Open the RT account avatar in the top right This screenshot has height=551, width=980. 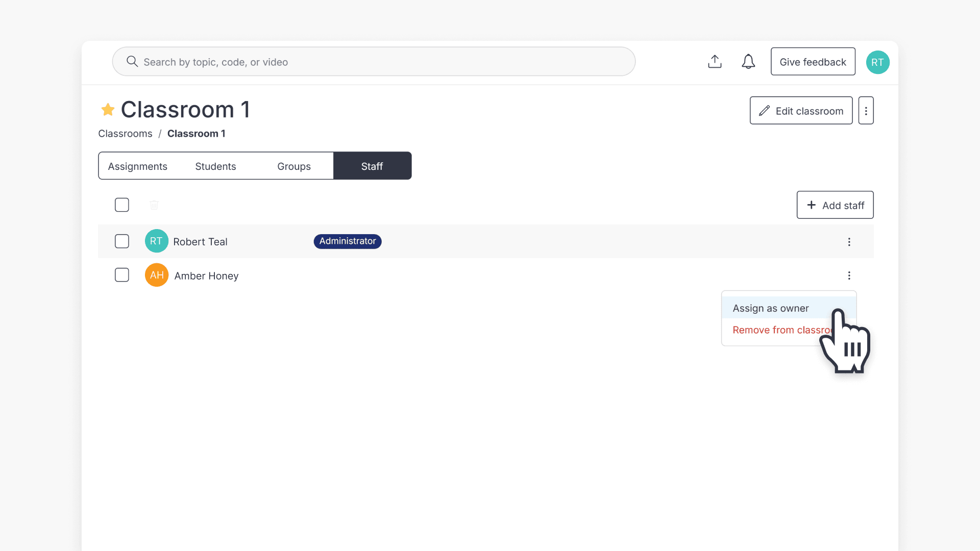tap(877, 62)
